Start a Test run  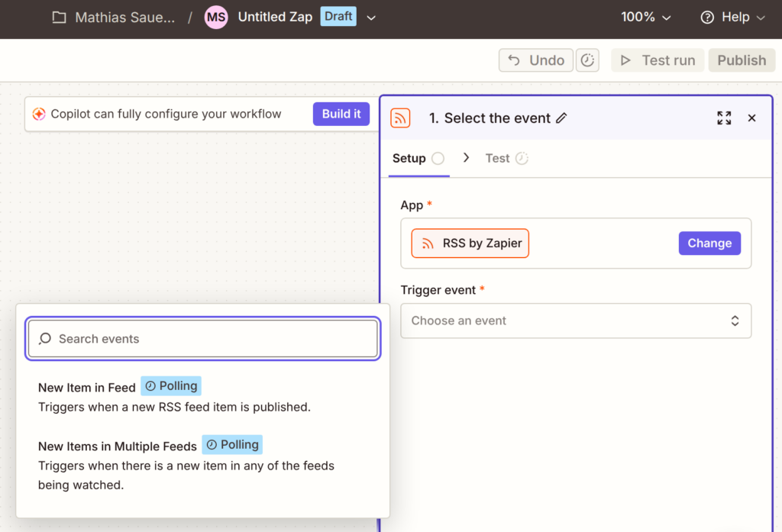point(658,60)
